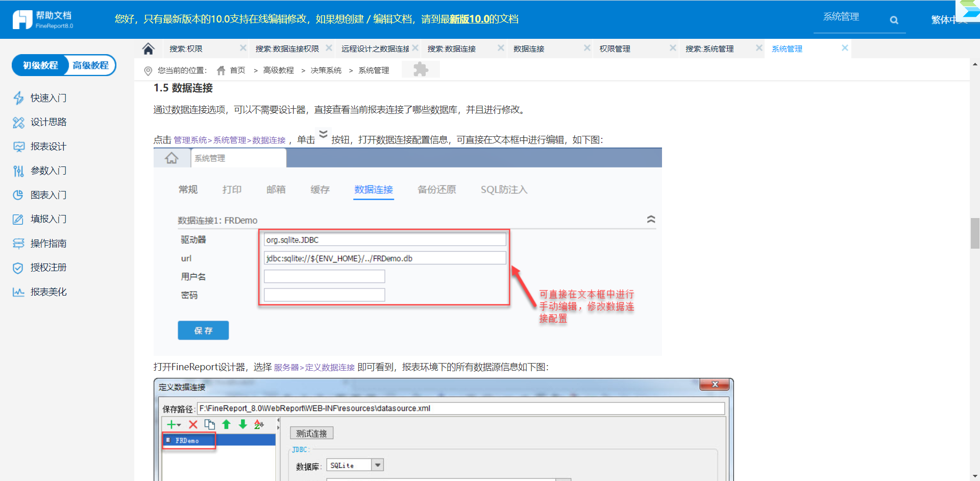Click the 图表入门 pie chart icon

[18, 195]
